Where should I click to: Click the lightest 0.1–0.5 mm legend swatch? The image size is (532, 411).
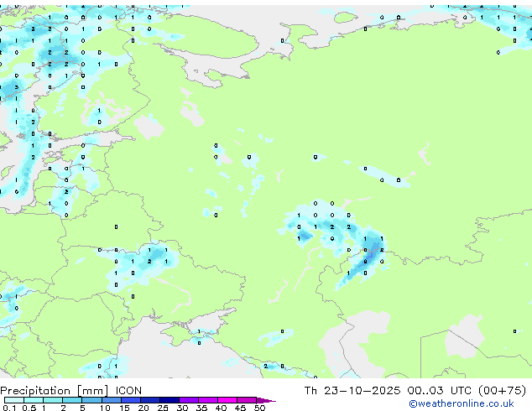[14, 400]
